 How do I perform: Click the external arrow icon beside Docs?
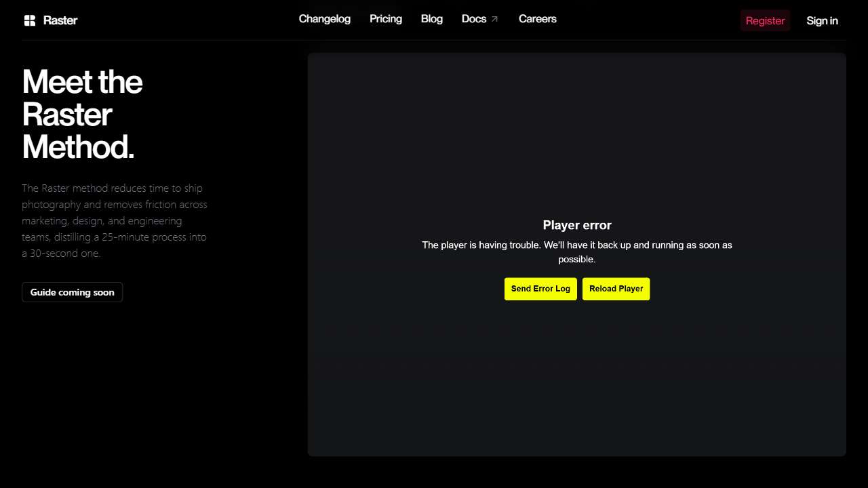tap(494, 19)
